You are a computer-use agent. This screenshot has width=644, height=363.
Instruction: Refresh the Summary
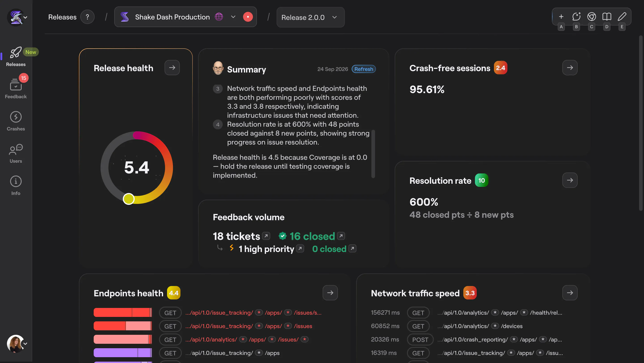pyautogui.click(x=364, y=69)
